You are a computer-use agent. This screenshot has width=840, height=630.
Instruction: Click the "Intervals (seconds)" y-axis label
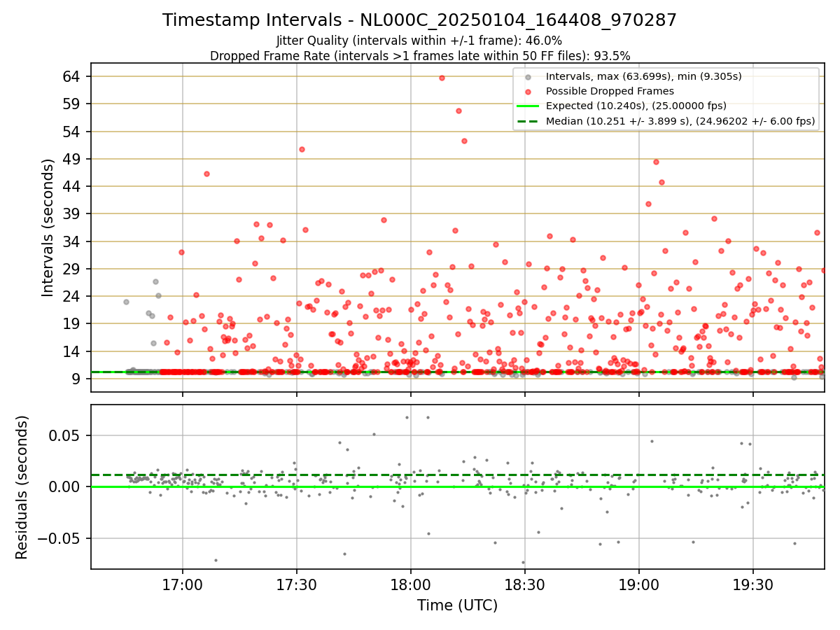[48, 227]
